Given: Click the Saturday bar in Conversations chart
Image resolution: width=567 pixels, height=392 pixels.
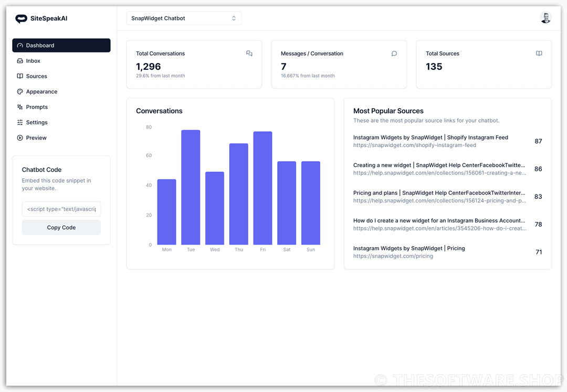Looking at the screenshot, I should [287, 203].
